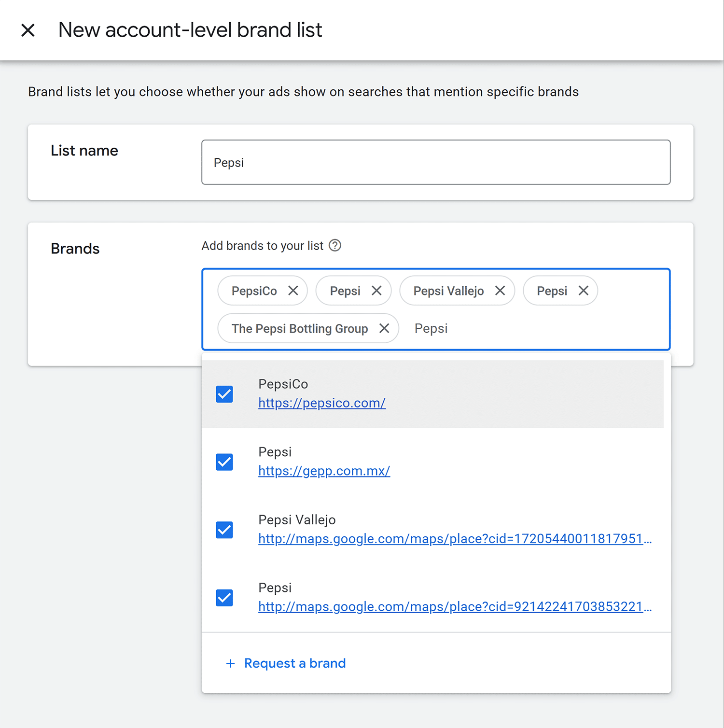Click the plus icon beside Request a brand
724x728 pixels.
pos(231,664)
